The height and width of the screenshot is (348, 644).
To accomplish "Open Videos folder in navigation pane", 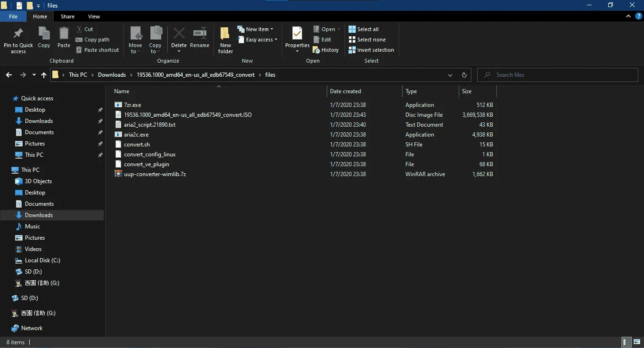I will (x=33, y=249).
